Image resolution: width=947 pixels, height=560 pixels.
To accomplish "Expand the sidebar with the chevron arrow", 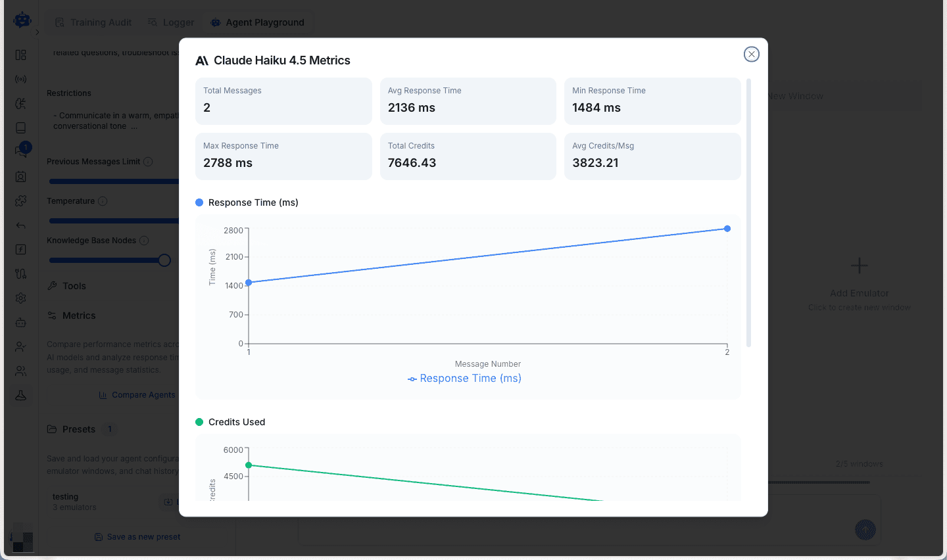I will point(37,31).
